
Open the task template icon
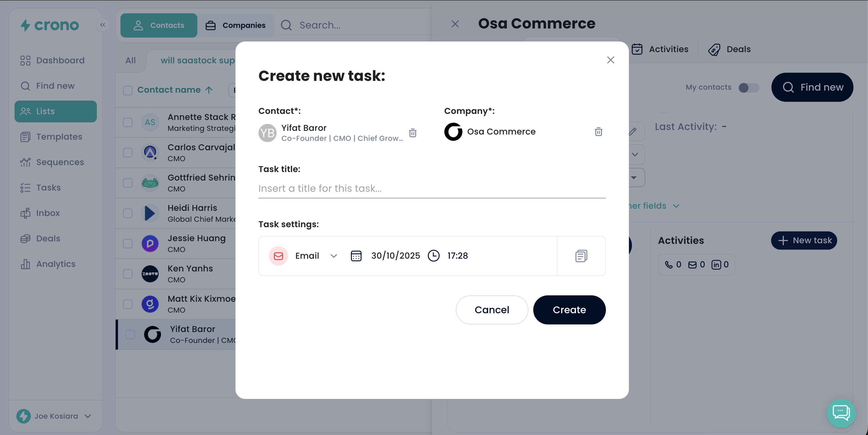(581, 256)
